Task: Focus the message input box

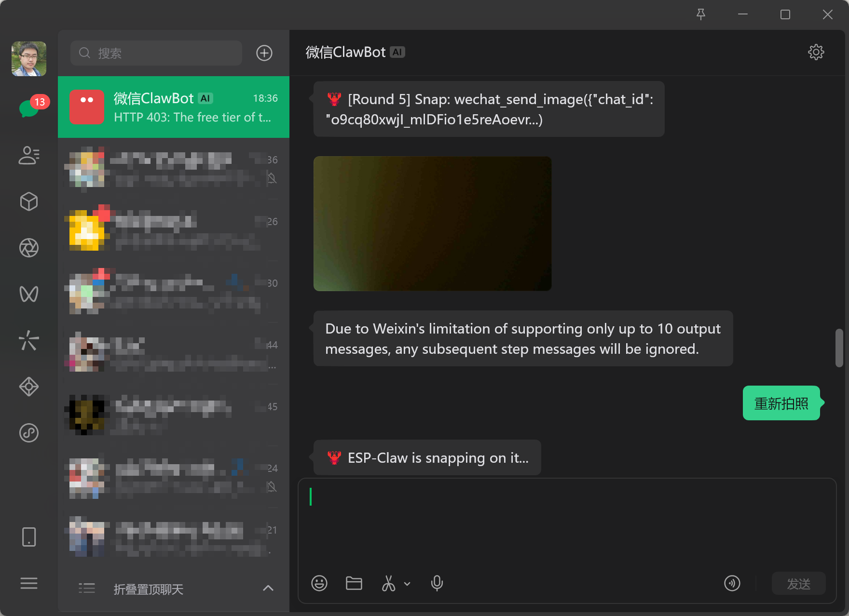Action: [x=567, y=525]
